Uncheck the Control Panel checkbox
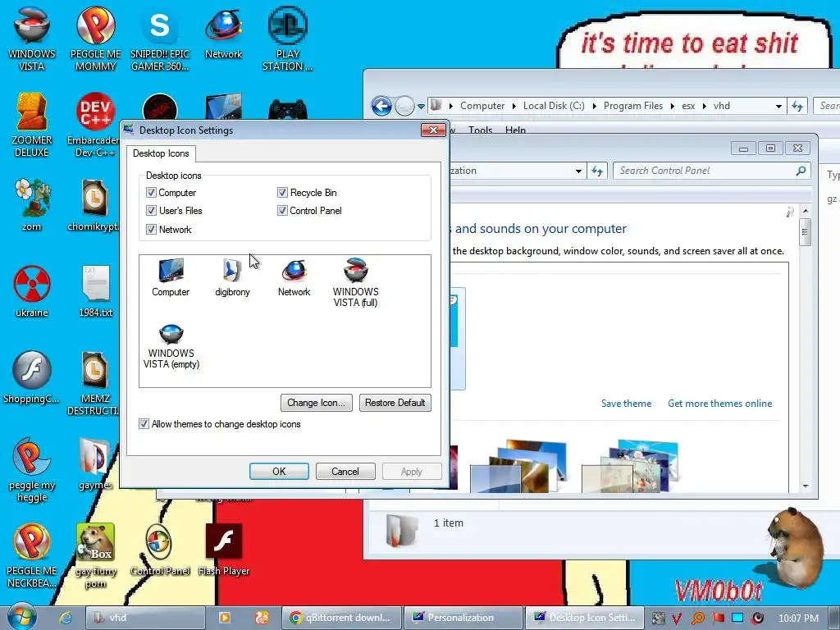This screenshot has height=630, width=840. point(282,211)
